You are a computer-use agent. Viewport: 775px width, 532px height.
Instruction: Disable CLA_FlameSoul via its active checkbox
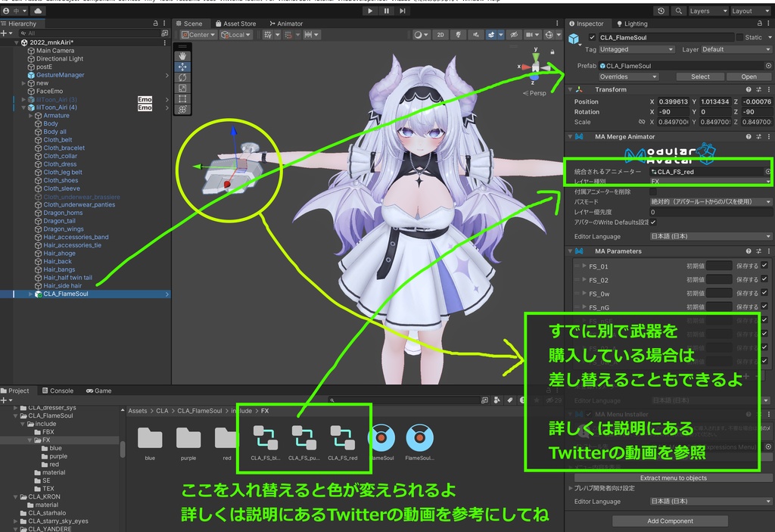pyautogui.click(x=592, y=37)
